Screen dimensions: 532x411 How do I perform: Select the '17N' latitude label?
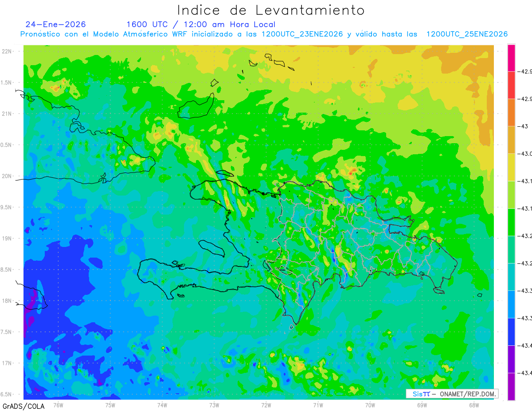pyautogui.click(x=7, y=363)
